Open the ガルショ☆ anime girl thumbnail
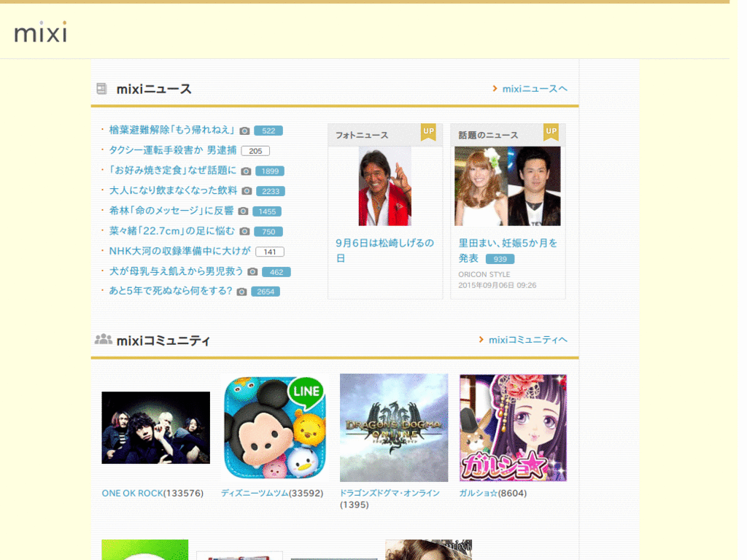 click(x=513, y=427)
